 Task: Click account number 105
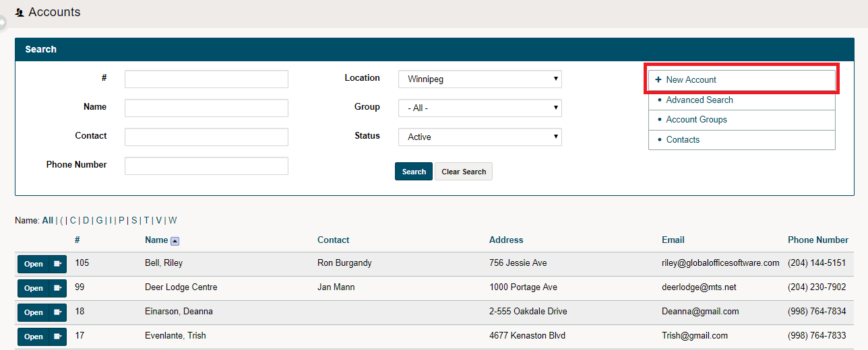82,263
